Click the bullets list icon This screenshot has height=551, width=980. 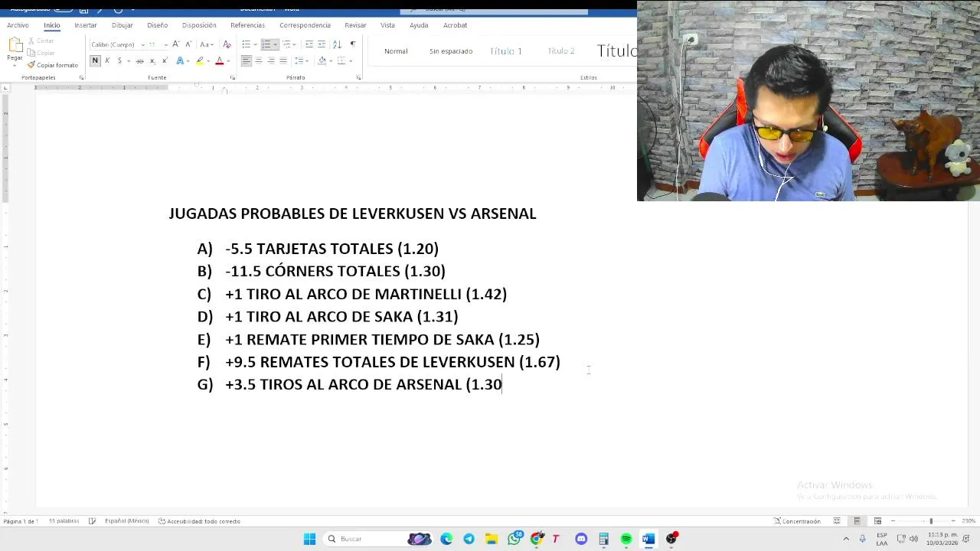click(246, 44)
